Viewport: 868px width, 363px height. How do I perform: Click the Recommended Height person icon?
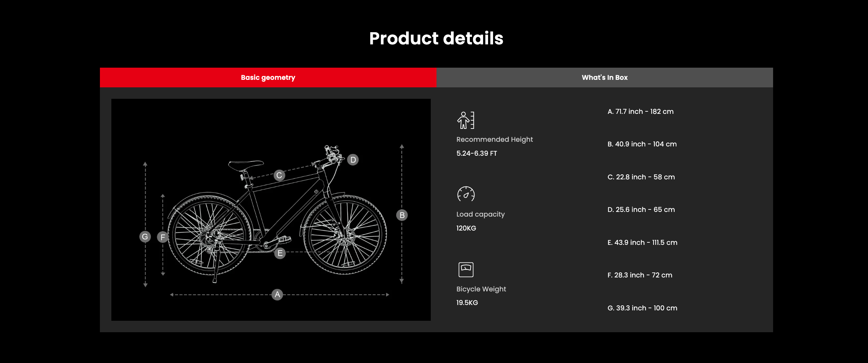click(x=466, y=120)
